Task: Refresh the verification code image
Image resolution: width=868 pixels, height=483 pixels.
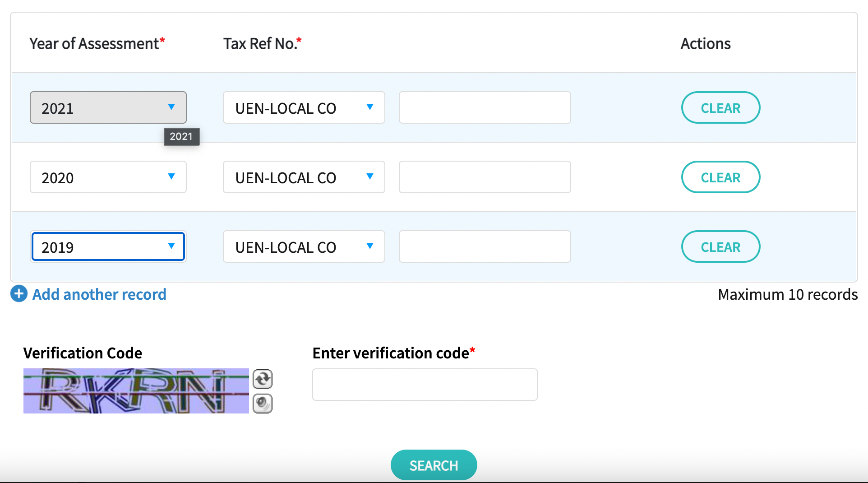Action: 263,379
